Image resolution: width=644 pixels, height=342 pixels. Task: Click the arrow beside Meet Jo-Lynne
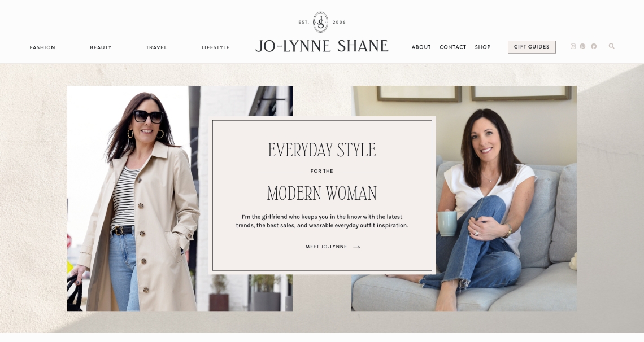point(356,247)
